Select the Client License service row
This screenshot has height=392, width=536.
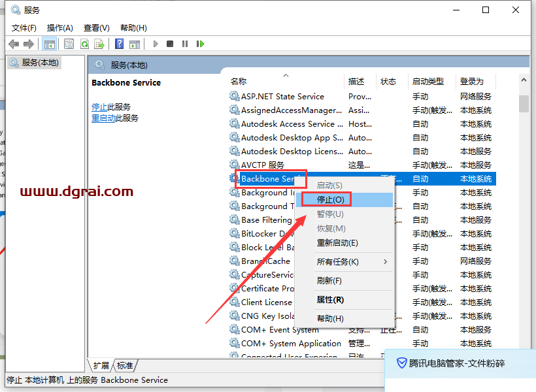click(362, 302)
